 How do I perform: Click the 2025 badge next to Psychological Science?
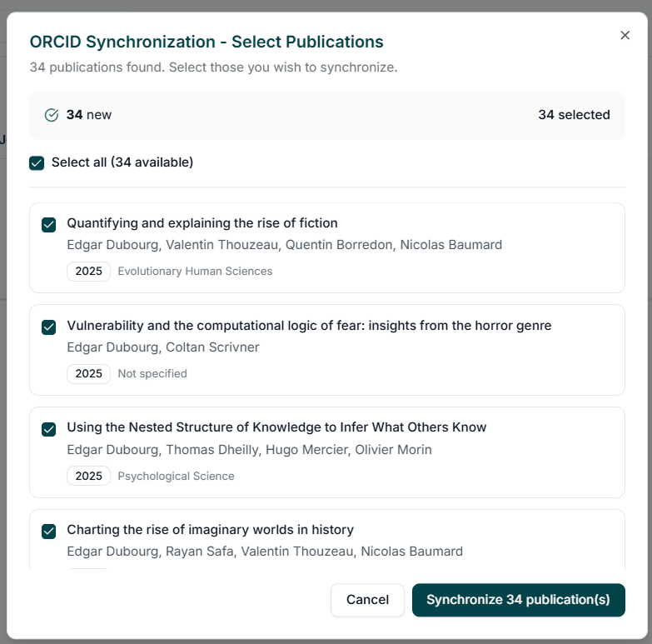[88, 477]
